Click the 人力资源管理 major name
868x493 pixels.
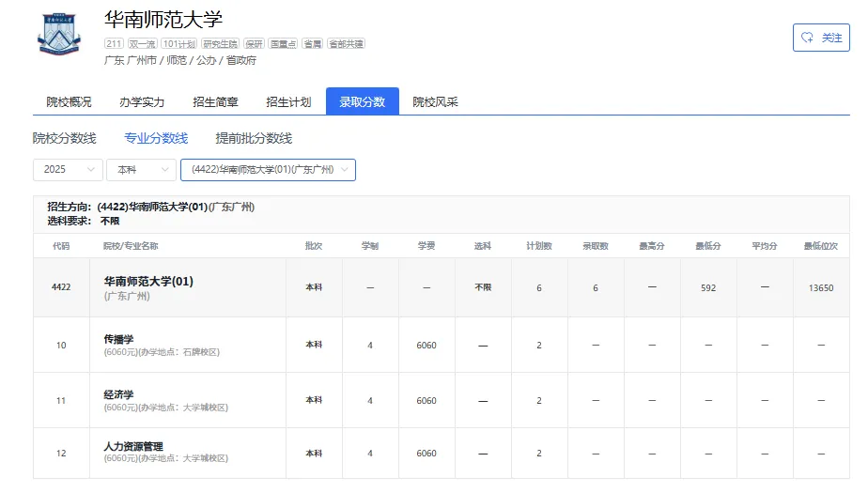(x=133, y=447)
